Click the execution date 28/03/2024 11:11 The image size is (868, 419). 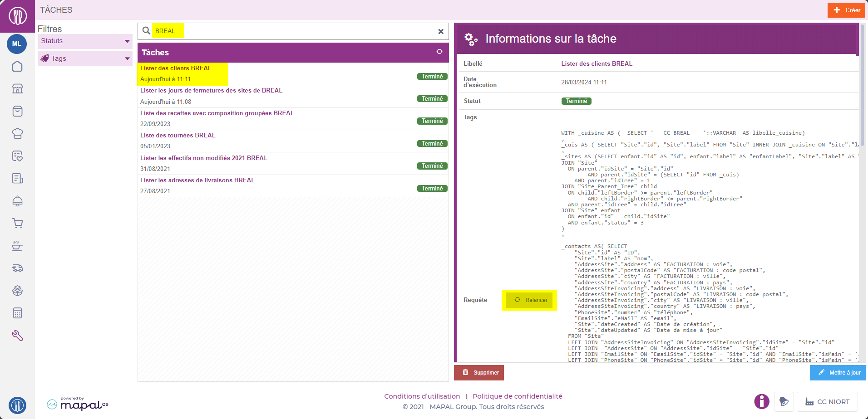584,83
